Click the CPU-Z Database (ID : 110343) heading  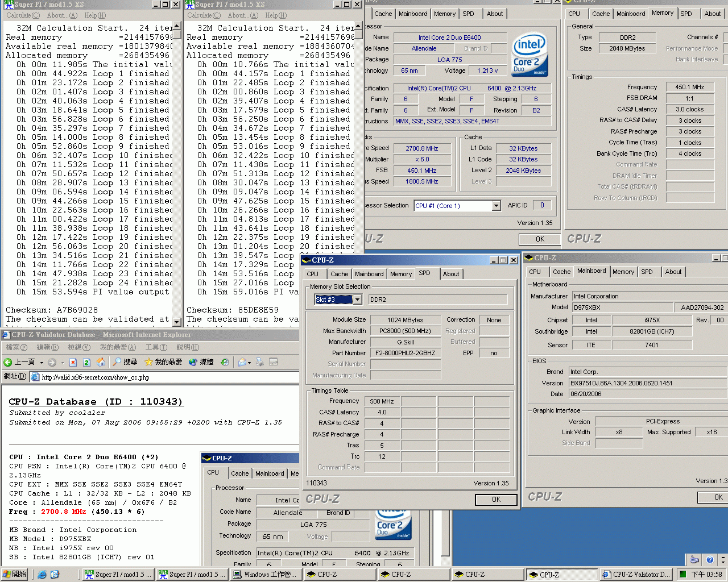pos(96,402)
